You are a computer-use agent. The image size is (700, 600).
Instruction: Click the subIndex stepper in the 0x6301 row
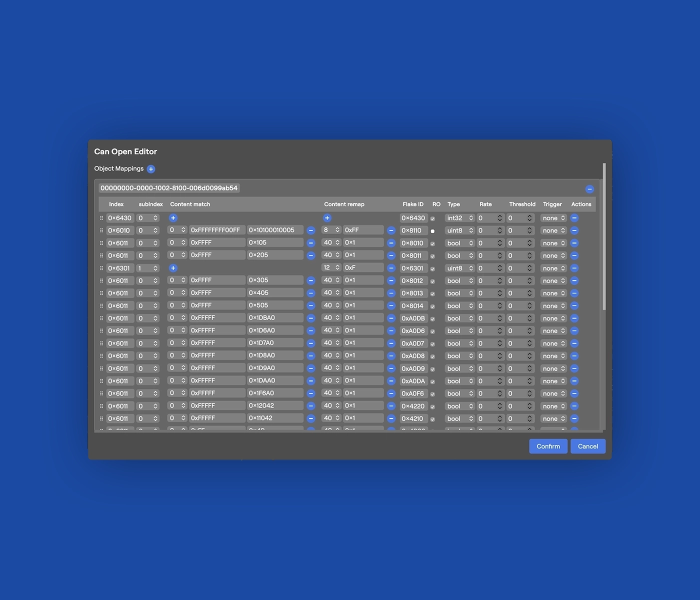[x=155, y=268]
